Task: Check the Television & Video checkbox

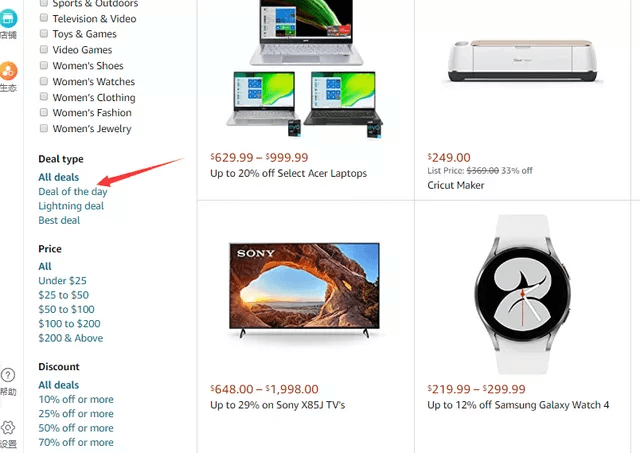Action: point(44,18)
